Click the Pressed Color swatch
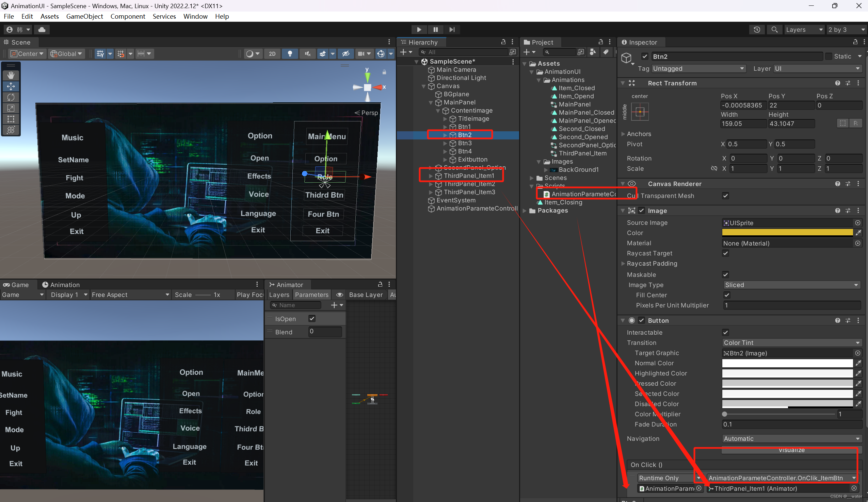868x502 pixels. tap(787, 383)
